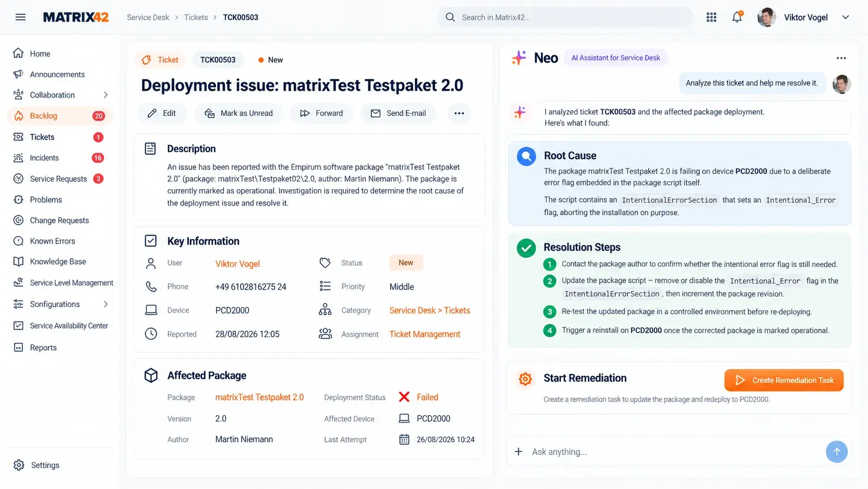Screen dimensions: 868x489
Task: Open more ticket actions ellipsis button
Action: click(459, 113)
